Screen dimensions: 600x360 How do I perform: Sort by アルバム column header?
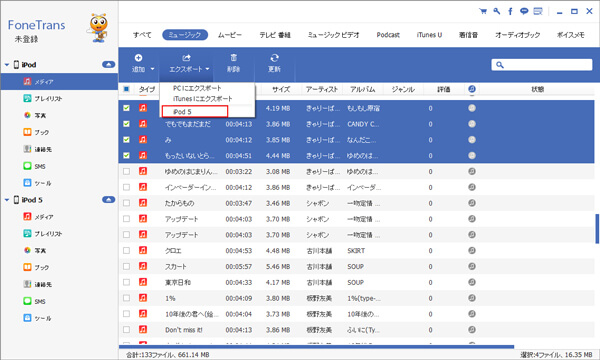coord(362,89)
